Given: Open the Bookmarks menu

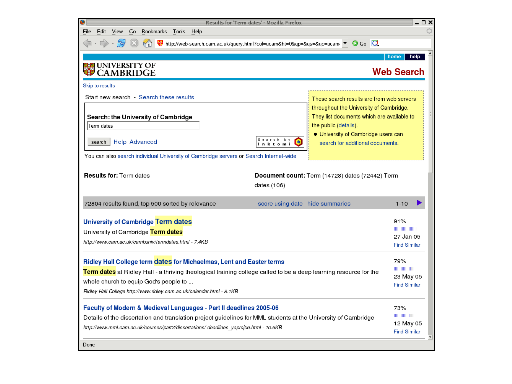Looking at the screenshot, I should (x=154, y=31).
